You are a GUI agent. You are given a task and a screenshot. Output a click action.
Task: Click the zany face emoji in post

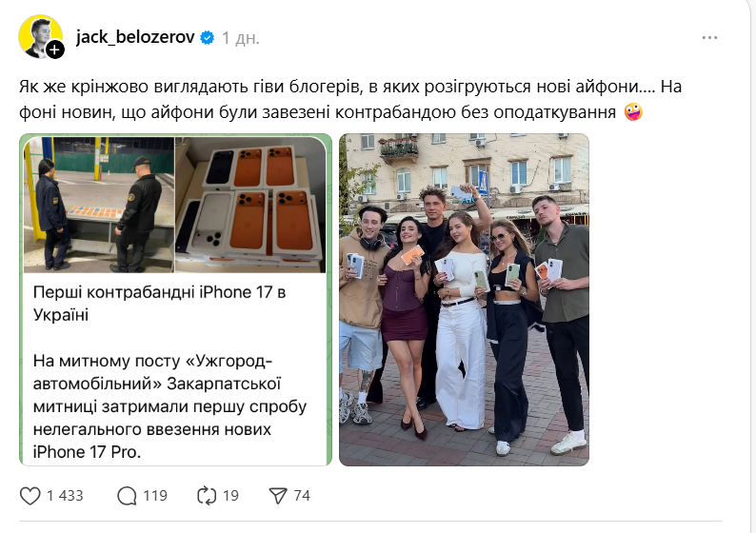(x=633, y=111)
